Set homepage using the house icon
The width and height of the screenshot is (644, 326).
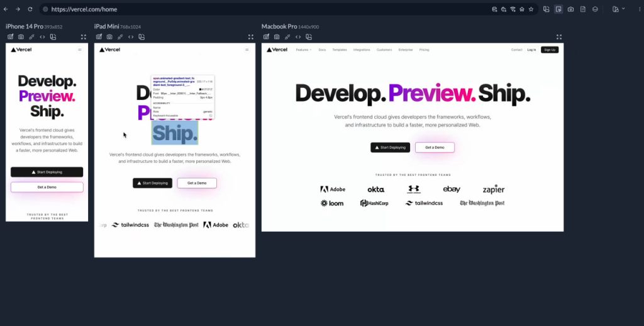[521, 9]
